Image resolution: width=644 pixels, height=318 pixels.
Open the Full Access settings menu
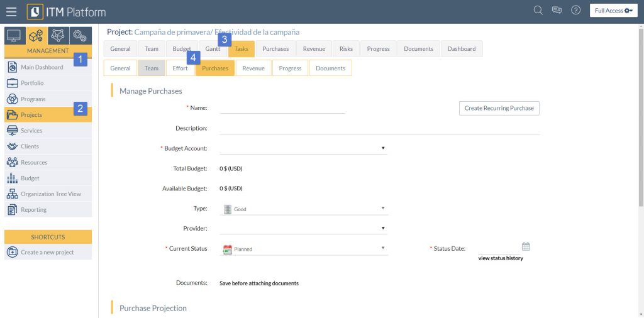pos(614,11)
